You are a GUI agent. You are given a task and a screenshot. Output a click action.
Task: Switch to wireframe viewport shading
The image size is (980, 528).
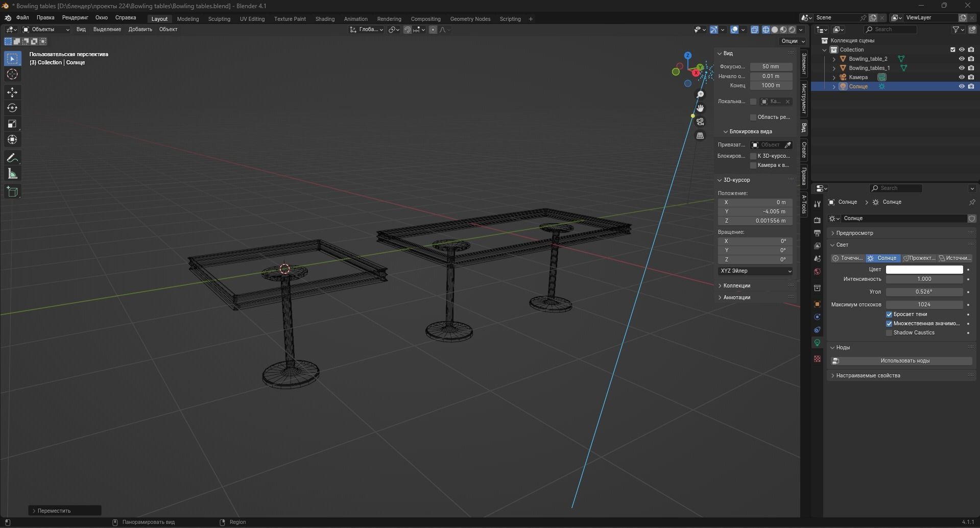(766, 30)
